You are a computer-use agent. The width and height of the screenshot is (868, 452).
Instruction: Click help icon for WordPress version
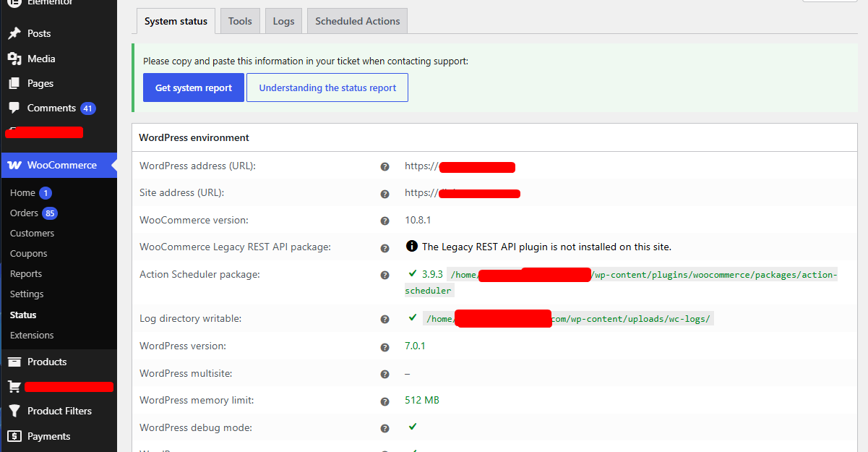(384, 347)
